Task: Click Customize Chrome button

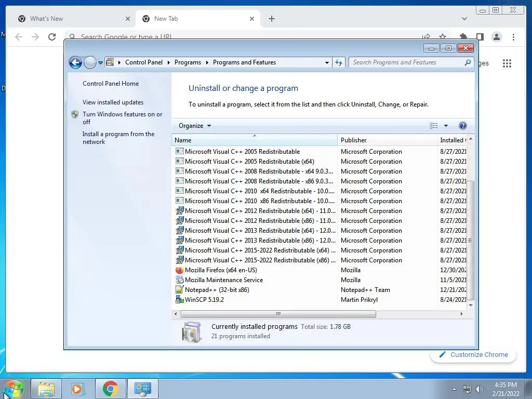Action: tap(474, 354)
